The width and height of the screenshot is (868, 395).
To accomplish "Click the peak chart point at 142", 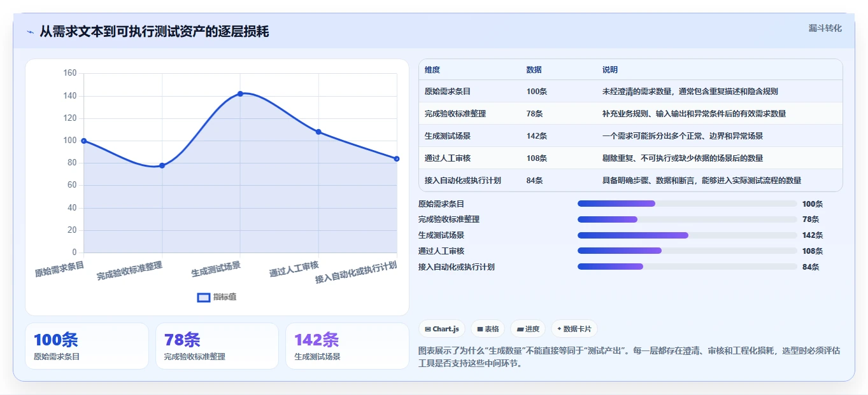I will click(240, 94).
